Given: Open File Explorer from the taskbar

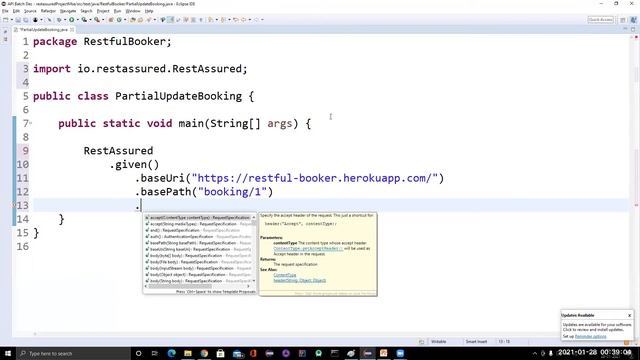Looking at the screenshot, I should point(188,353).
